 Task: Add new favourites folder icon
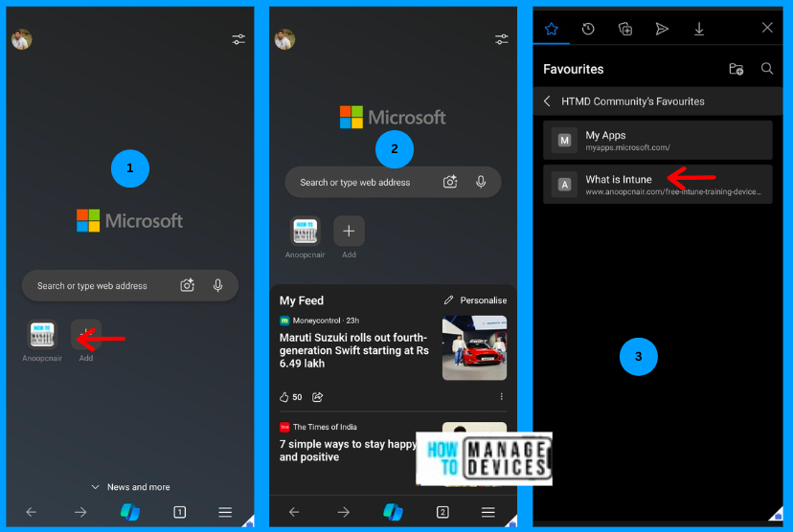[x=736, y=69]
